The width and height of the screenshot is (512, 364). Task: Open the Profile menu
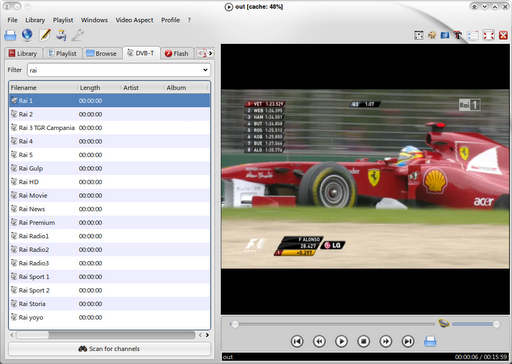170,20
